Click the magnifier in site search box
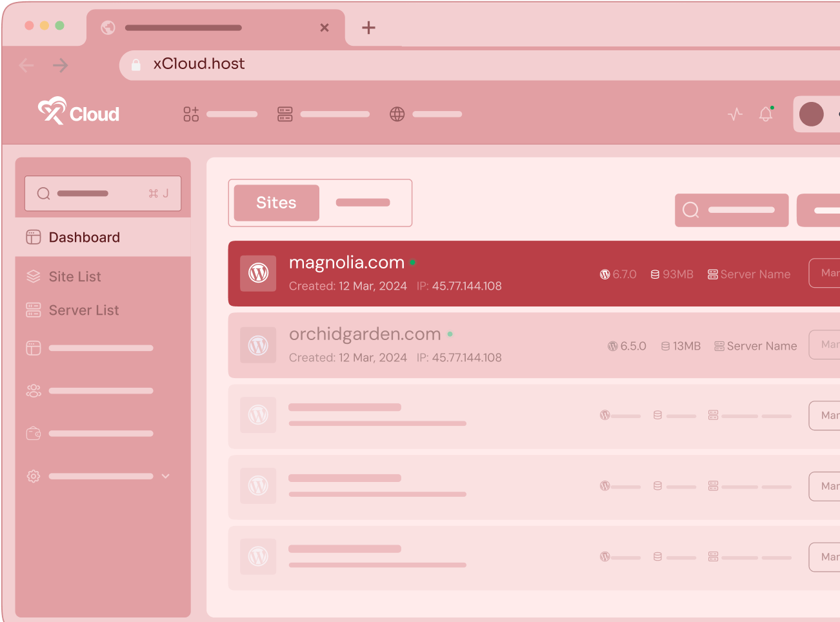Image resolution: width=840 pixels, height=622 pixels. click(x=691, y=210)
